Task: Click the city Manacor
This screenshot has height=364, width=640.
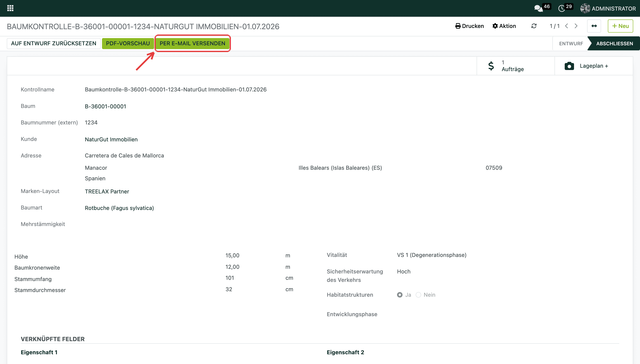Action: tap(96, 168)
